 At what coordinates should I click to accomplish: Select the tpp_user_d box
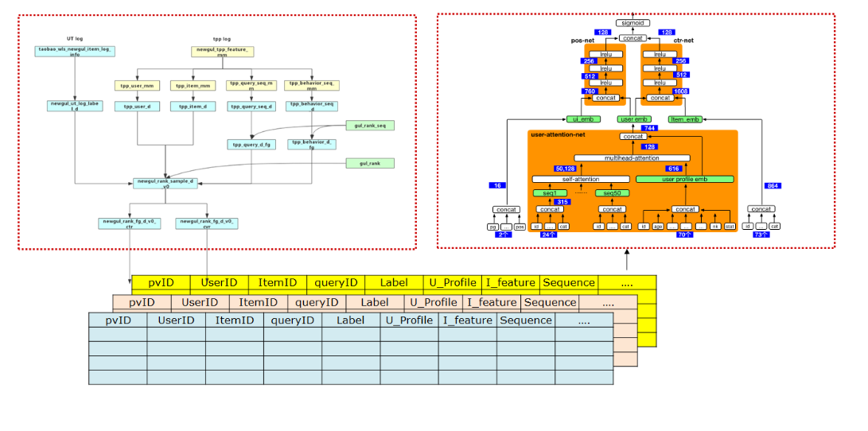pyautogui.click(x=137, y=105)
